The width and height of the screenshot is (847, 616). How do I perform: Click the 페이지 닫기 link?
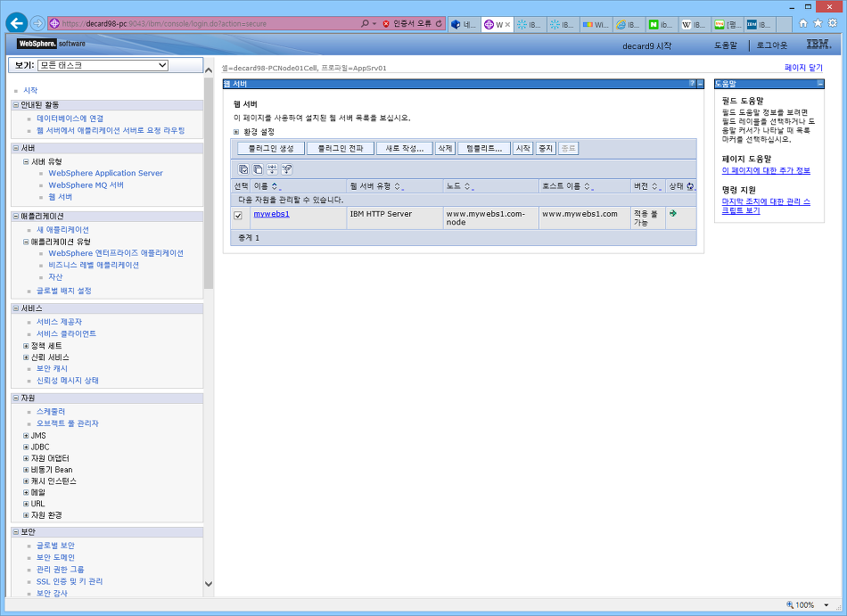coord(803,68)
